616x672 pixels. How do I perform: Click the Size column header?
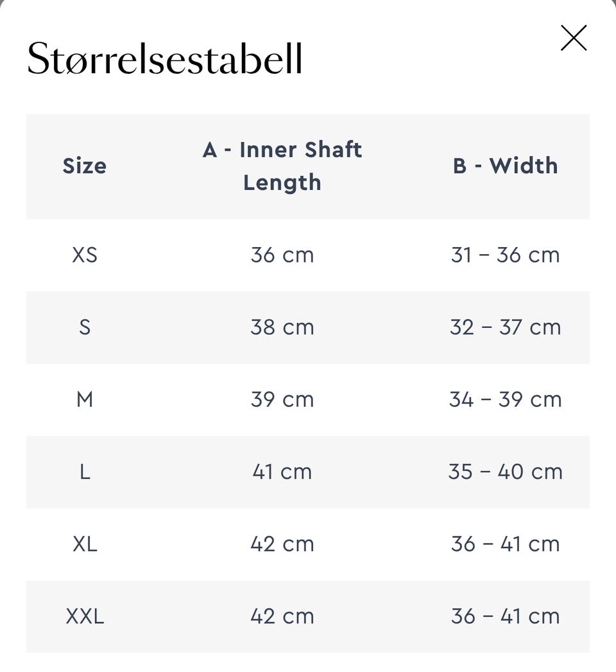85,166
